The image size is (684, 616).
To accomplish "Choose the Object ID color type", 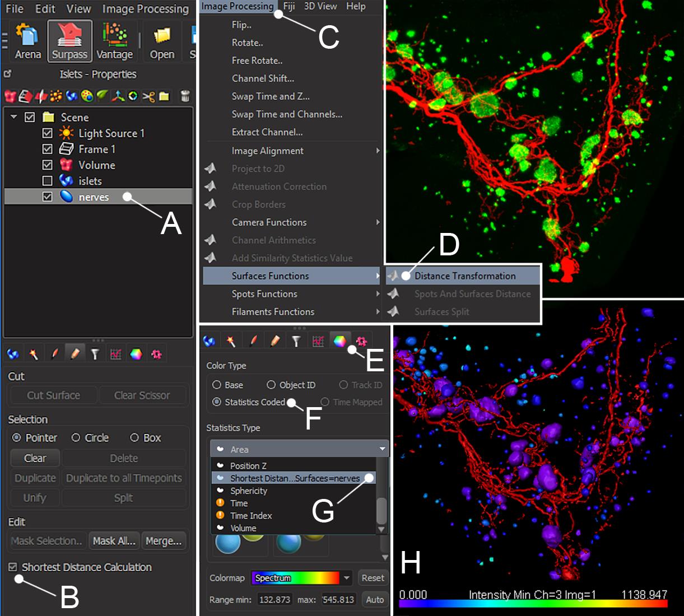I will pos(271,385).
